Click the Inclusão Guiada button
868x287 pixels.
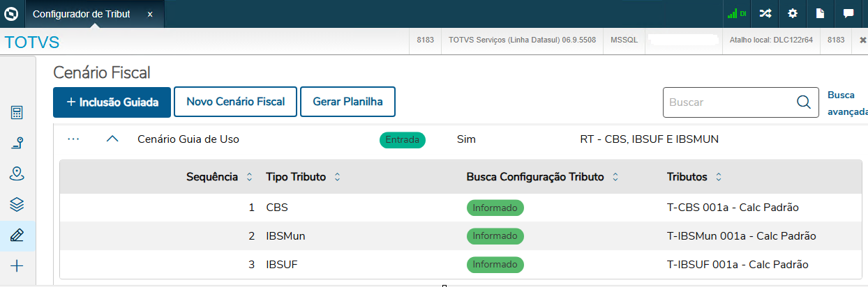coord(112,102)
